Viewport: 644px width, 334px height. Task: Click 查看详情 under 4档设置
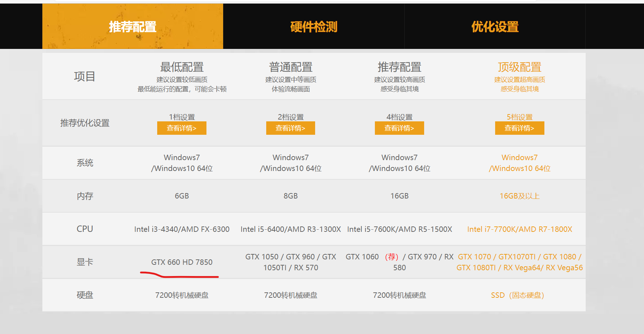(400, 128)
